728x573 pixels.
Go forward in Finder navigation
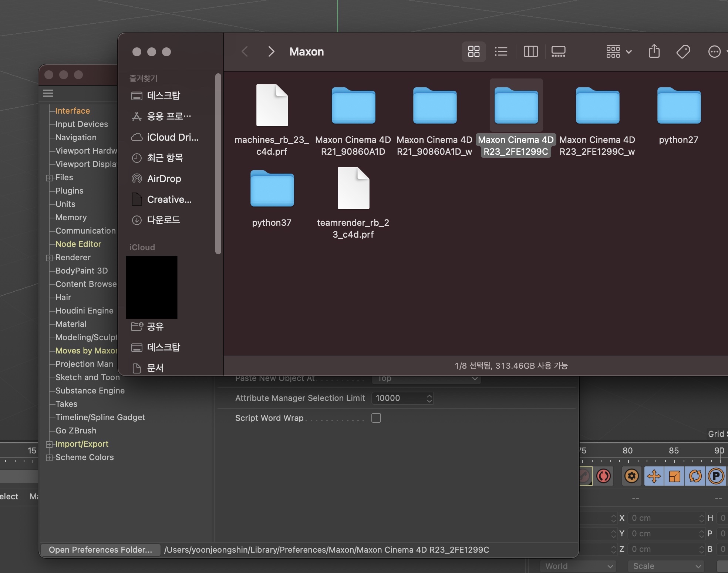click(x=271, y=51)
